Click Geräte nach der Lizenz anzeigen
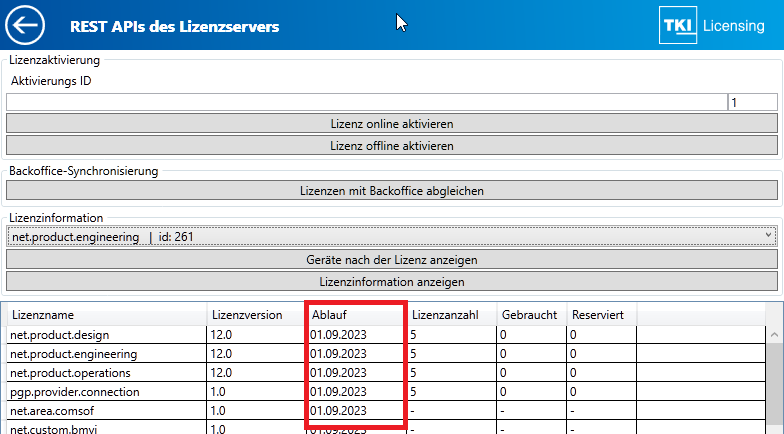The height and width of the screenshot is (434, 784). click(392, 260)
